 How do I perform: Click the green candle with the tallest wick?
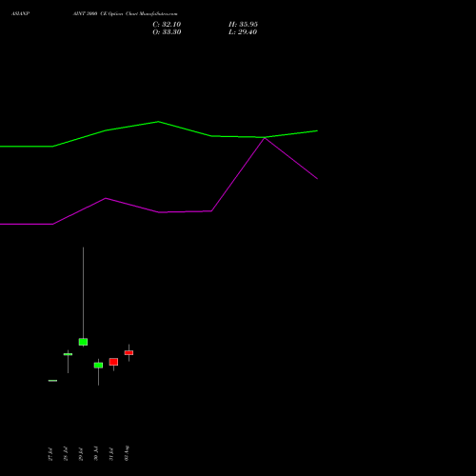[x=83, y=342]
